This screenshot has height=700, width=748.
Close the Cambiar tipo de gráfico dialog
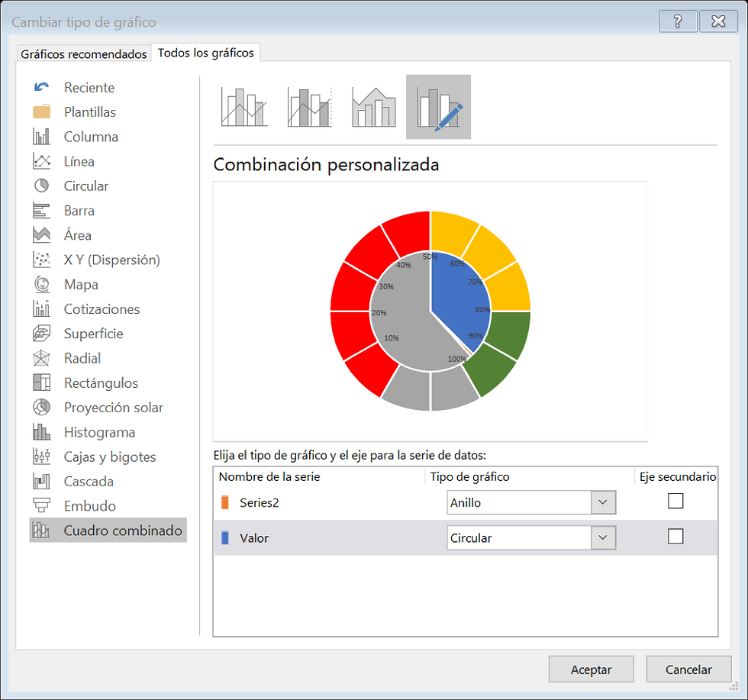[x=718, y=21]
